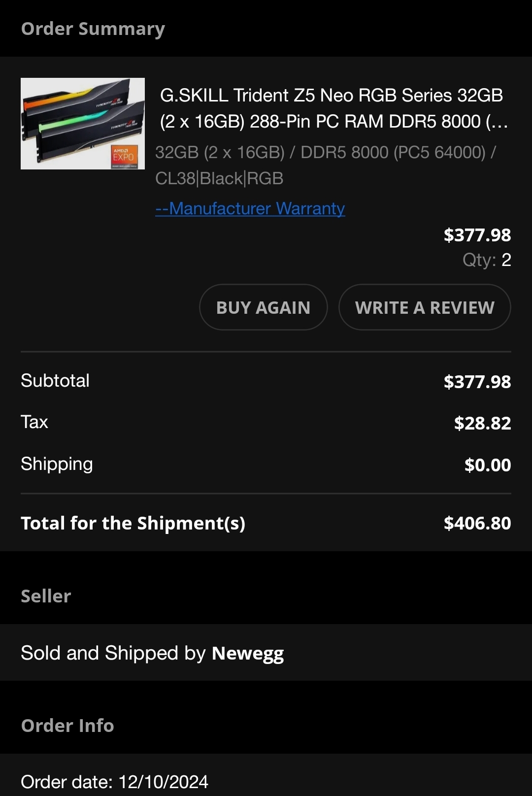Click the Subtotal label

(55, 381)
